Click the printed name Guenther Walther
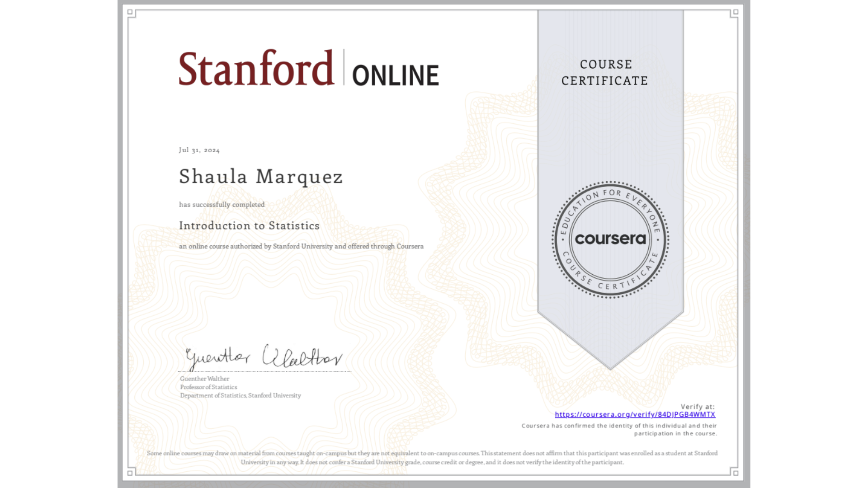The image size is (868, 488). click(x=204, y=379)
